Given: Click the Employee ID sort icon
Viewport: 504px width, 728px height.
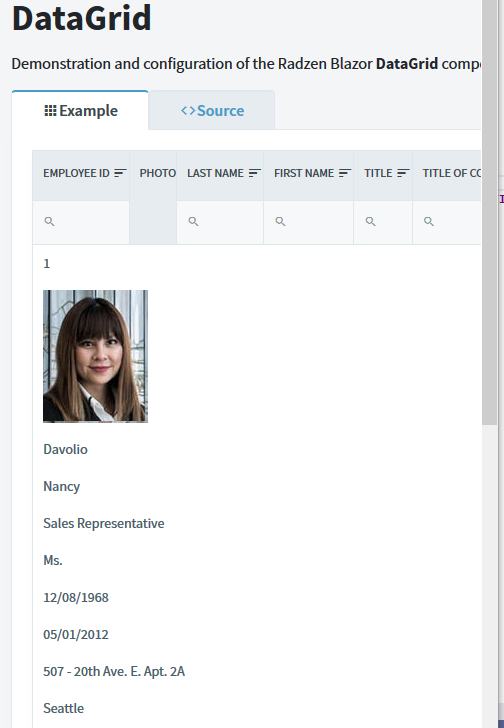Looking at the screenshot, I should (x=120, y=173).
